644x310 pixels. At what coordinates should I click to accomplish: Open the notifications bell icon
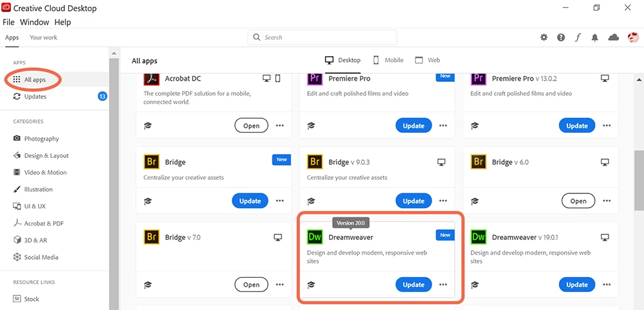pyautogui.click(x=594, y=37)
